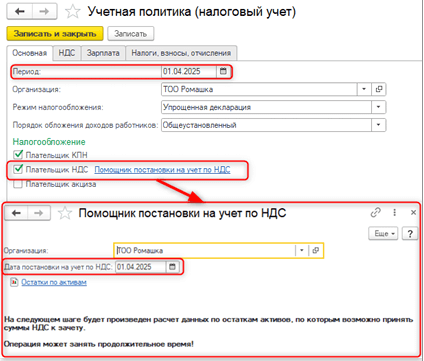Open the Налоги, взносы, отчисления tab

pos(181,53)
